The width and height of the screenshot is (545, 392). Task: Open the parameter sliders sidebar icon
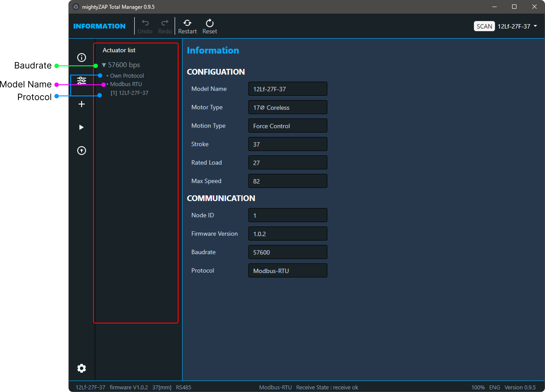point(81,81)
